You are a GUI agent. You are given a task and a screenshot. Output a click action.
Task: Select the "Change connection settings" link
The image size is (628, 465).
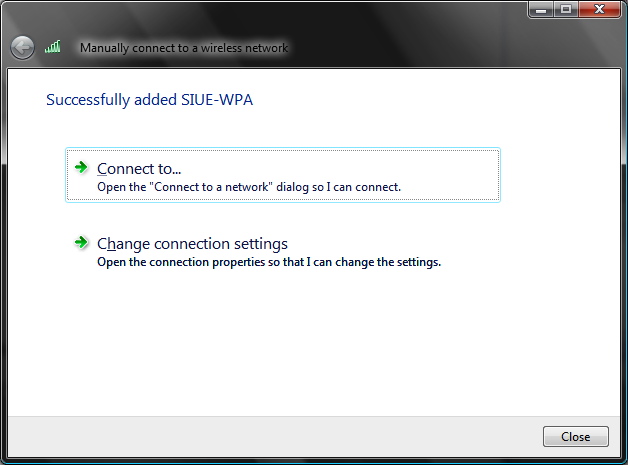point(192,243)
